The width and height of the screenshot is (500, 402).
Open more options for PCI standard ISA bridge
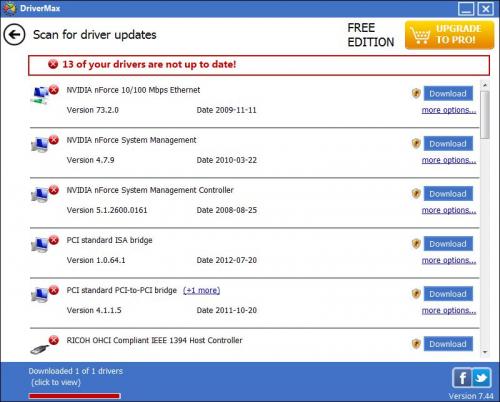point(449,260)
